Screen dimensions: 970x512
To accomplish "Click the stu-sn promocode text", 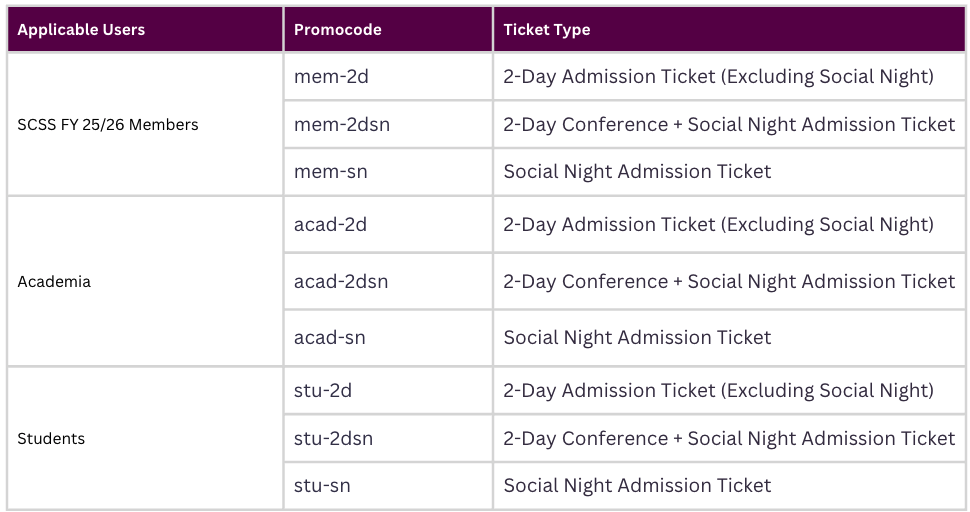I will 322,485.
